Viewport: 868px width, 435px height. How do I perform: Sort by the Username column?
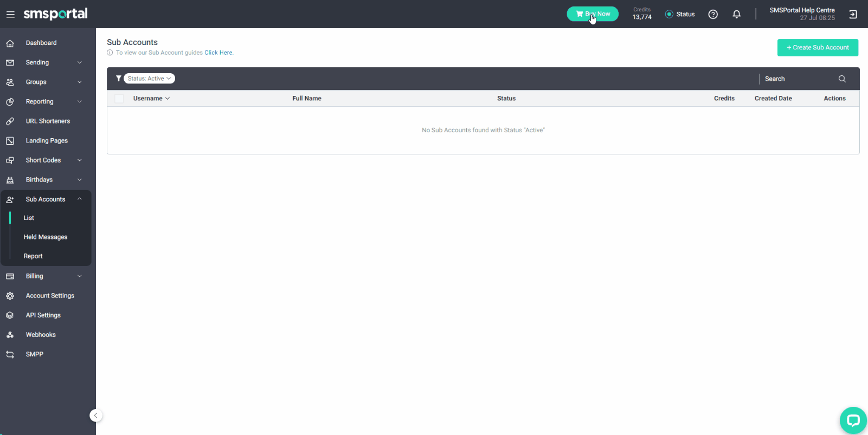point(151,99)
